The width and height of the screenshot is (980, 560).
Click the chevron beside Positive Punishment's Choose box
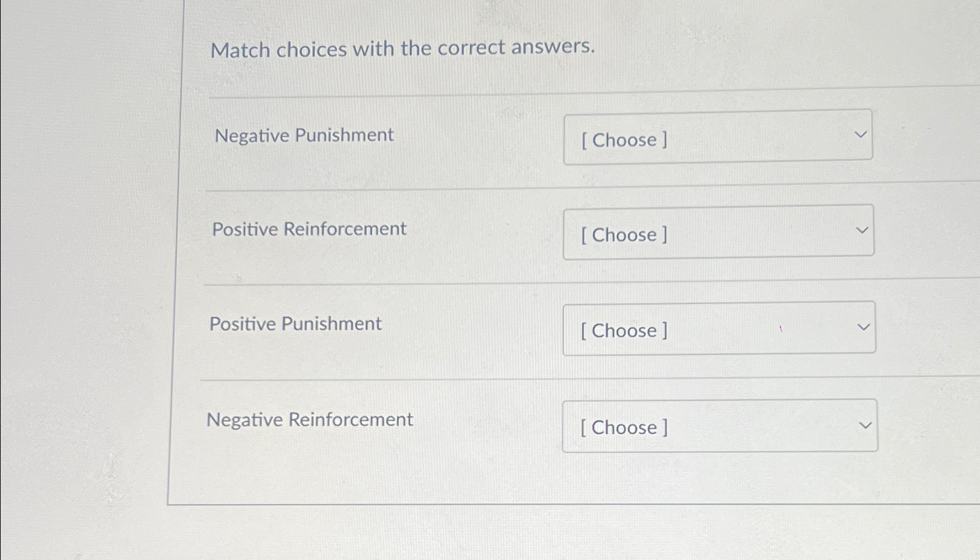[x=865, y=326]
